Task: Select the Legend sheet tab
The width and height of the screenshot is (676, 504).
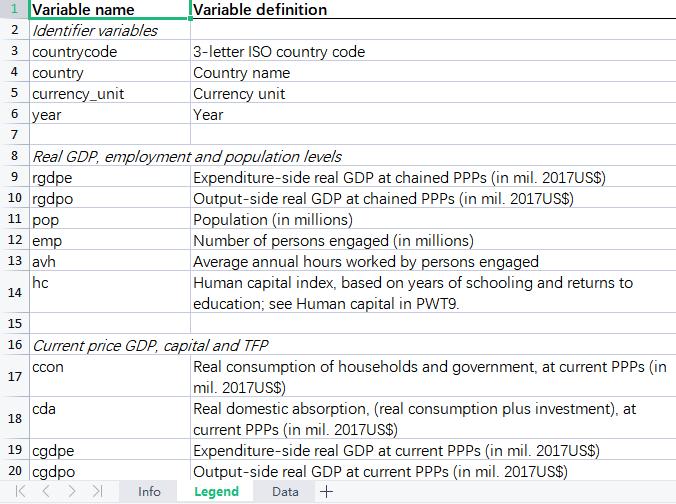Action: 216,491
